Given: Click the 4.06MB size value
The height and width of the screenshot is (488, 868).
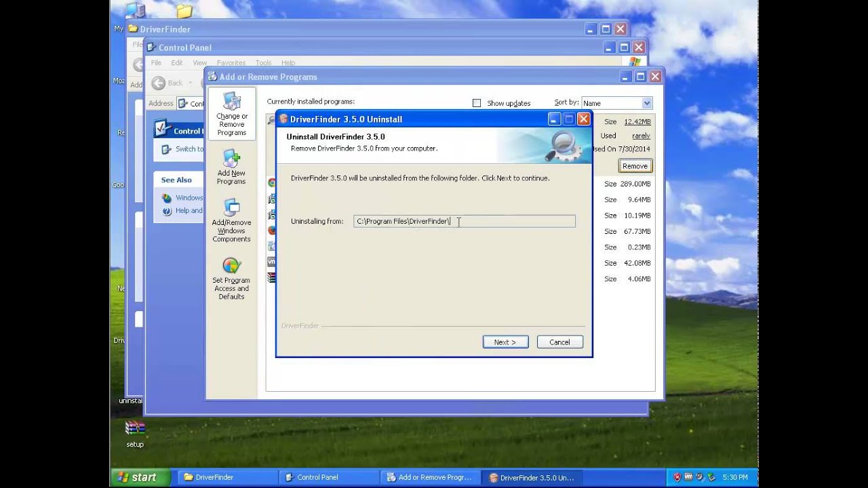Looking at the screenshot, I should coord(639,279).
